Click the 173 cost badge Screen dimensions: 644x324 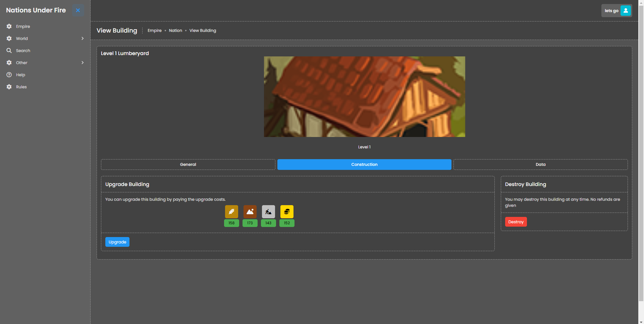(250, 223)
